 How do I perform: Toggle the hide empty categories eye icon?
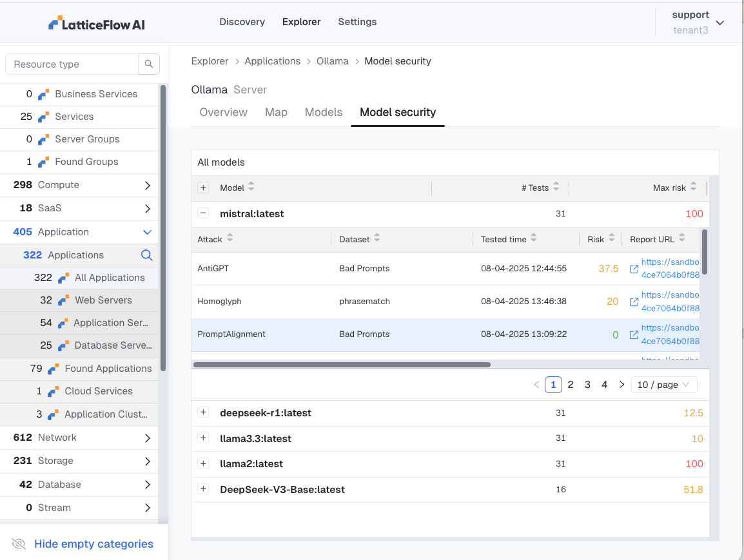point(19,544)
